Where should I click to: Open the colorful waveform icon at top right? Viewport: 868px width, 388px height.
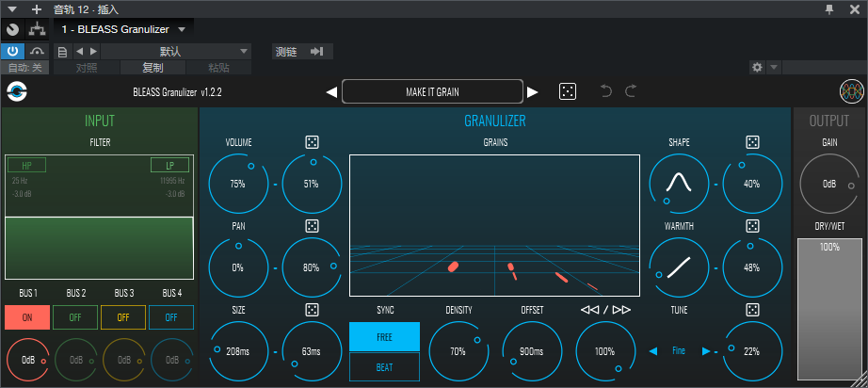(852, 91)
